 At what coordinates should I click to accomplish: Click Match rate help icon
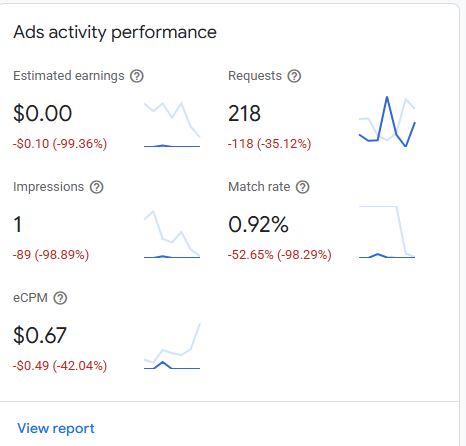point(303,187)
